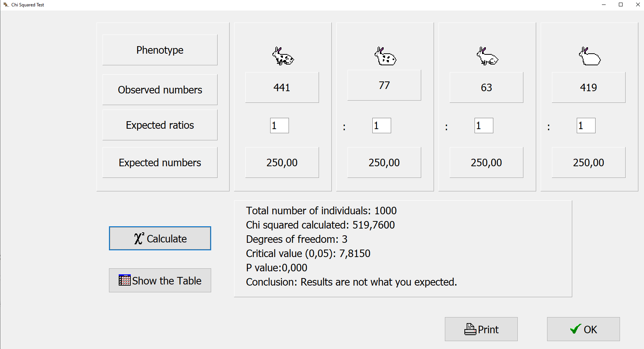Maximize the Chi Squared Test window
This screenshot has width=644, height=349.
click(x=621, y=5)
